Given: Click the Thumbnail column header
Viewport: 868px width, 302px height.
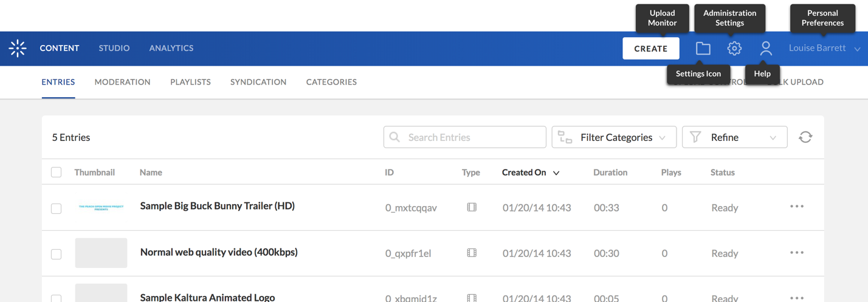Looking at the screenshot, I should [95, 173].
